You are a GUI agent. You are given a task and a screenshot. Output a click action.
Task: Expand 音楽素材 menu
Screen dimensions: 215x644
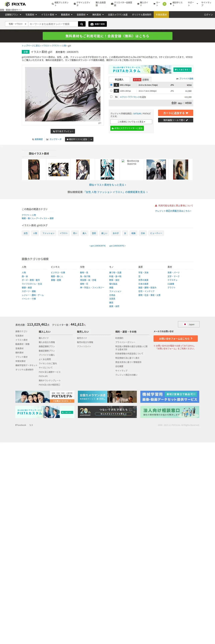tap(82, 15)
